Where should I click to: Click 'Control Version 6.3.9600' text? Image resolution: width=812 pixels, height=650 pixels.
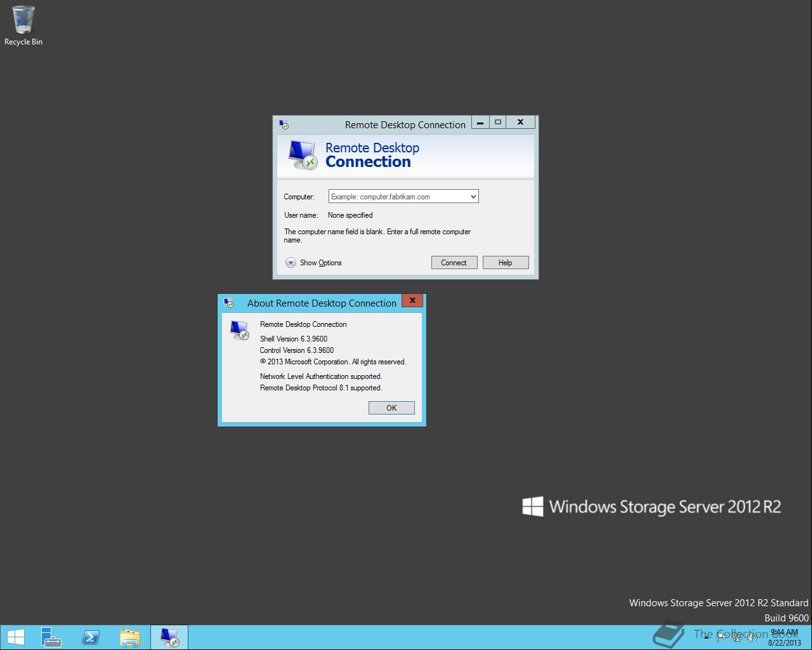297,350
